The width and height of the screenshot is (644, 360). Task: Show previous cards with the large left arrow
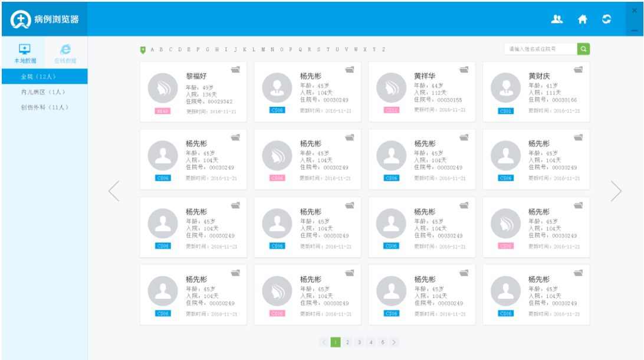[114, 191]
